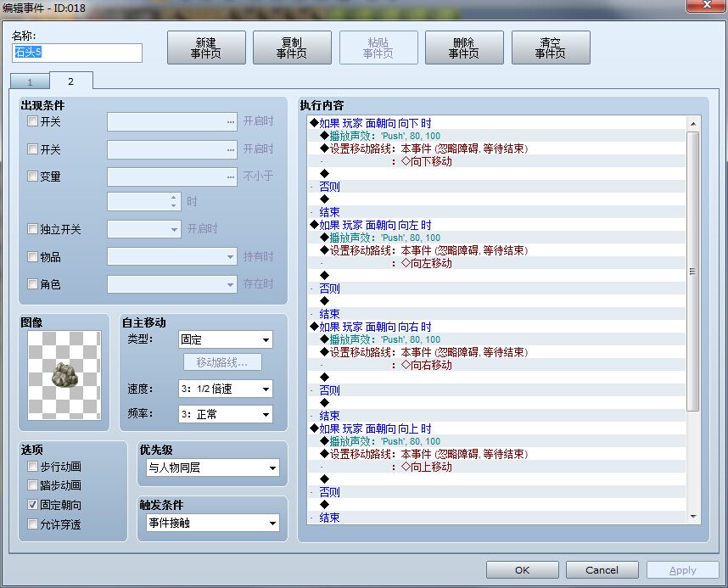Open the 物品 selection dropdown
Viewport: 728px width, 588px height.
(172, 256)
